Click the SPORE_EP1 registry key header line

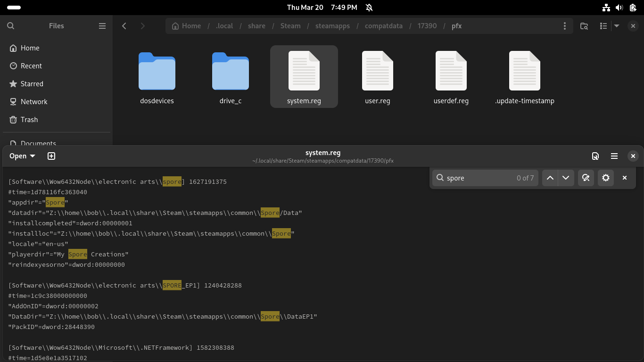(x=125, y=285)
